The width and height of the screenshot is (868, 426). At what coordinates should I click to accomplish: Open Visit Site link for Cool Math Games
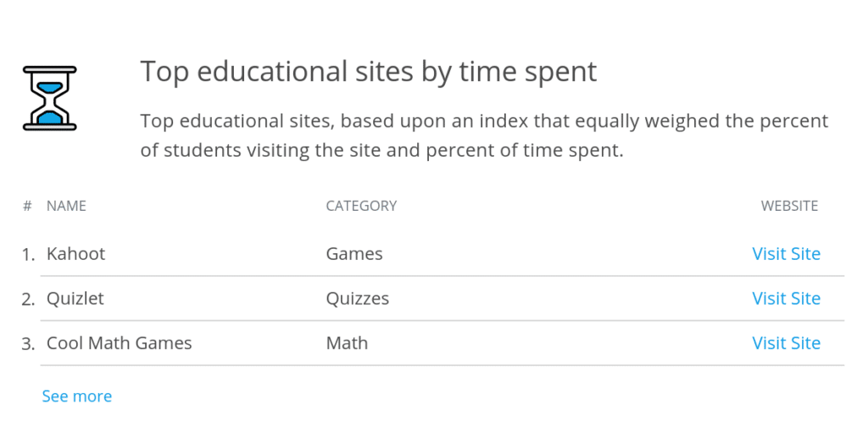pos(786,343)
